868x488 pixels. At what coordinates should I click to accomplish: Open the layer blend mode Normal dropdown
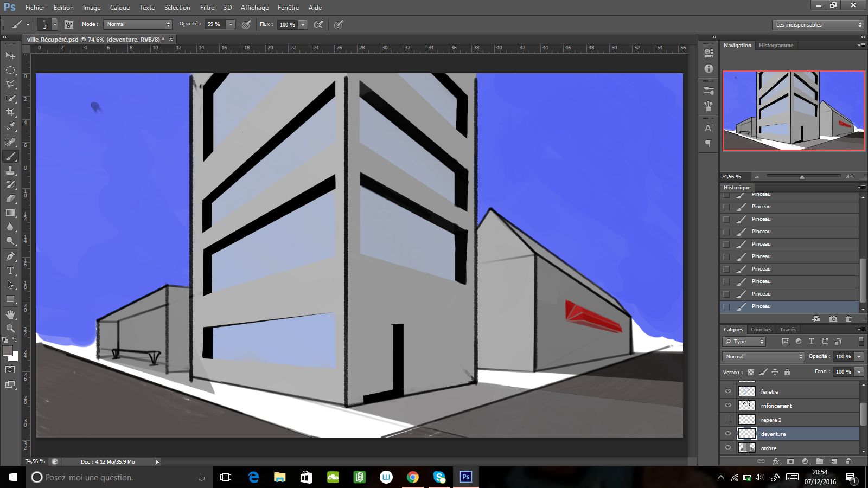pos(763,357)
